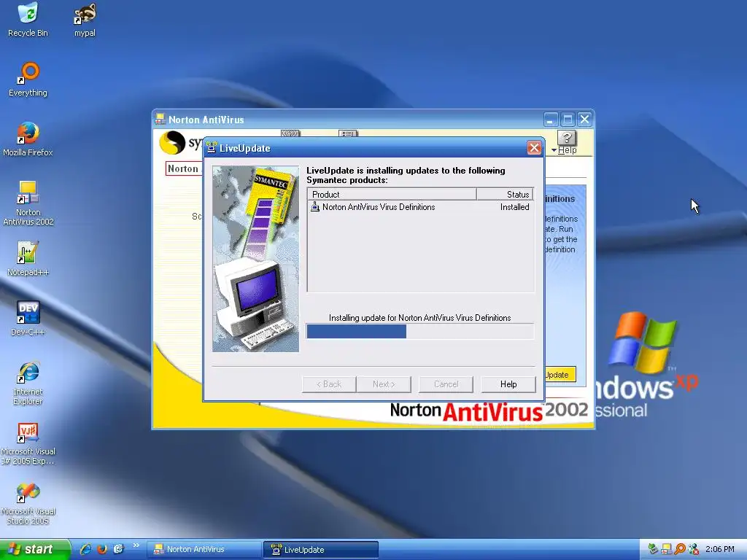Click the 2:06 PM system clock
Image resolution: width=747 pixels, height=560 pixels.
(719, 549)
